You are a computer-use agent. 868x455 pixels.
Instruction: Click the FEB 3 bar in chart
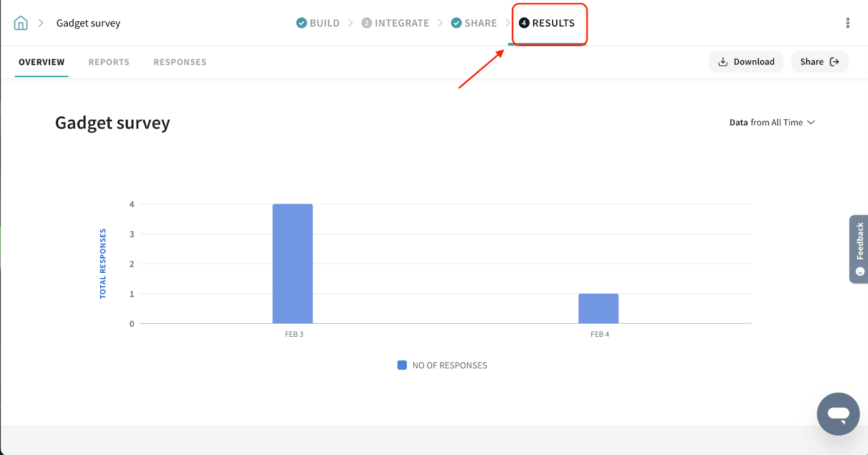pos(292,264)
